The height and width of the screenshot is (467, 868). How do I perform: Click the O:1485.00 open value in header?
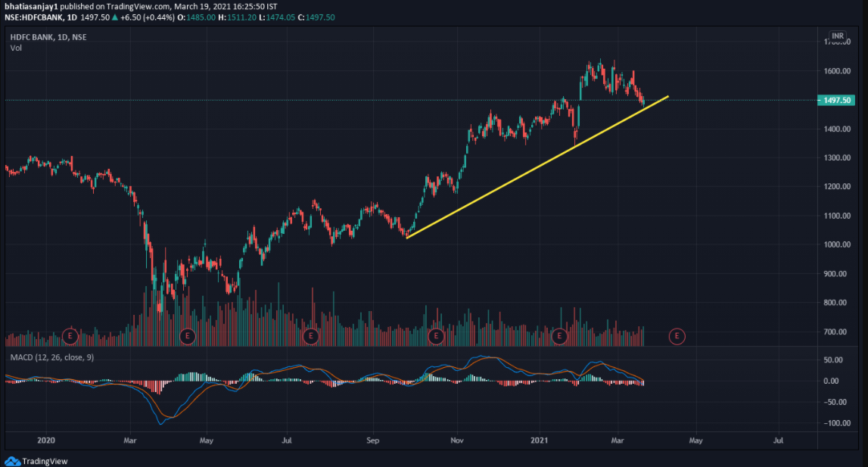197,17
